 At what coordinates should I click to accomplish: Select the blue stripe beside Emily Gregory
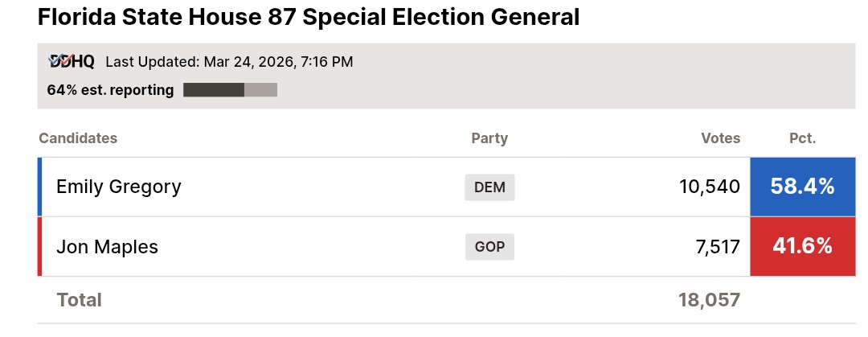coord(39,187)
